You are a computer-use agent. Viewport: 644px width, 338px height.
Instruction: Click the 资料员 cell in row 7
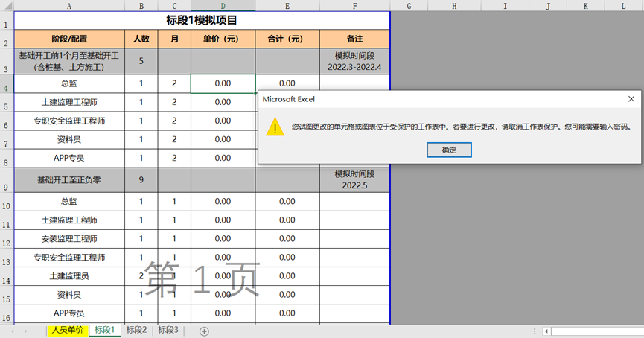[x=69, y=140]
